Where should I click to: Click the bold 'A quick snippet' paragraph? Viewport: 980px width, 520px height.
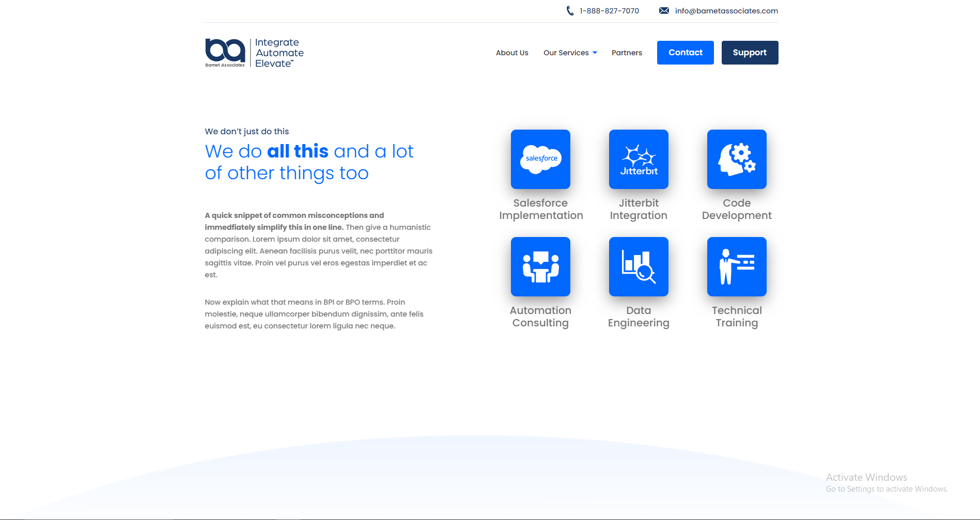319,245
